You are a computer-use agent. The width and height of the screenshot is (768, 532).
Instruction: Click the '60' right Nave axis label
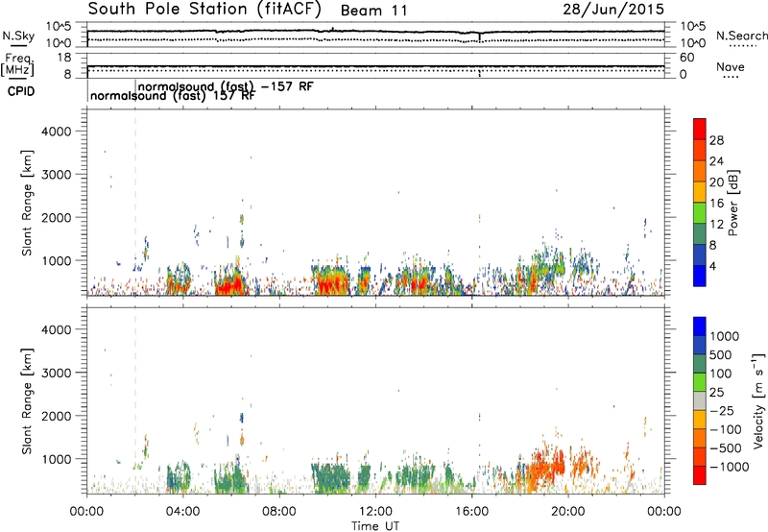point(686,58)
